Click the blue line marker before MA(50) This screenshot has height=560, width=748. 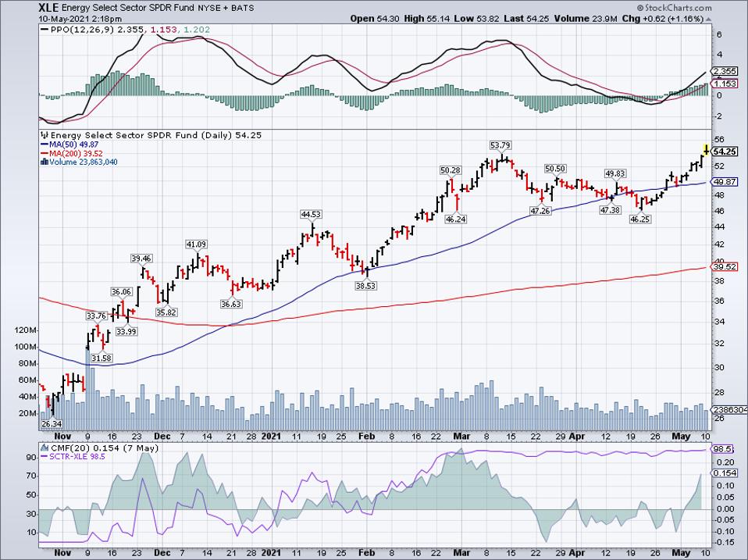(45, 144)
